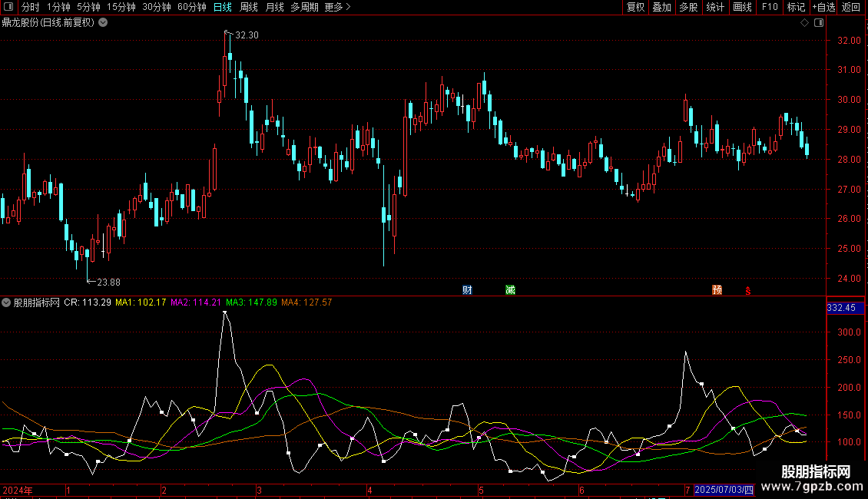Toggle the sidebar panel icon at top-left

[x=8, y=7]
